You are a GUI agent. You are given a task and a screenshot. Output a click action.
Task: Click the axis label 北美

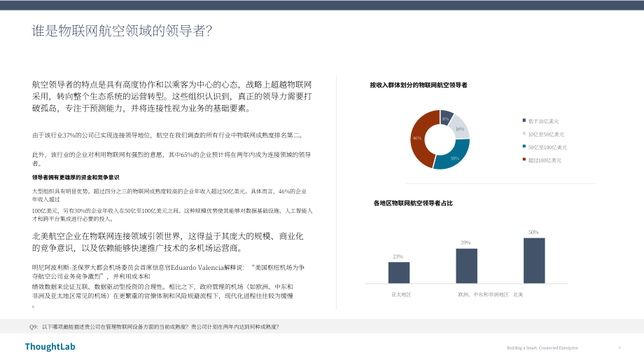[x=518, y=295]
